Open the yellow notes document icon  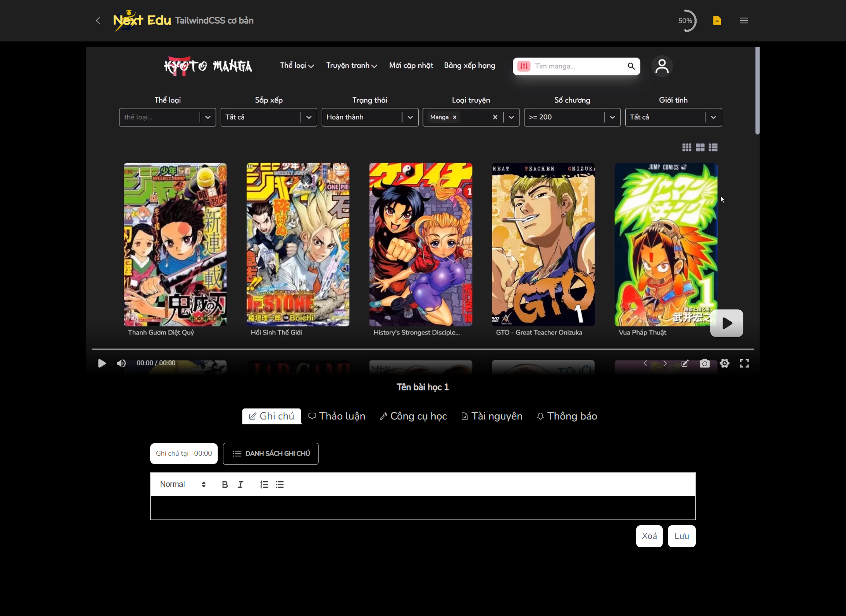click(x=717, y=20)
